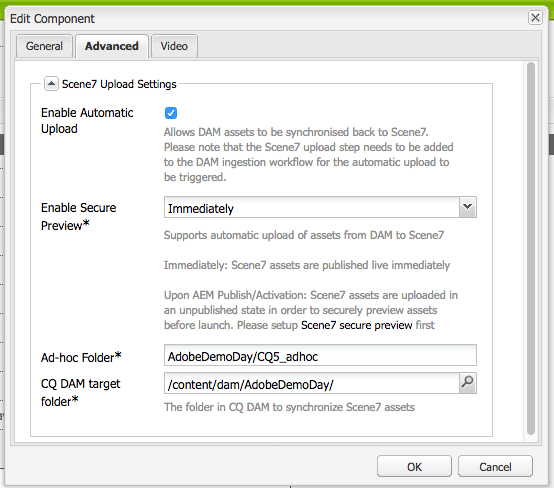Open the Enable Secure Preview dropdown arrow
Viewport: 554px width, 488px height.
pos(468,207)
